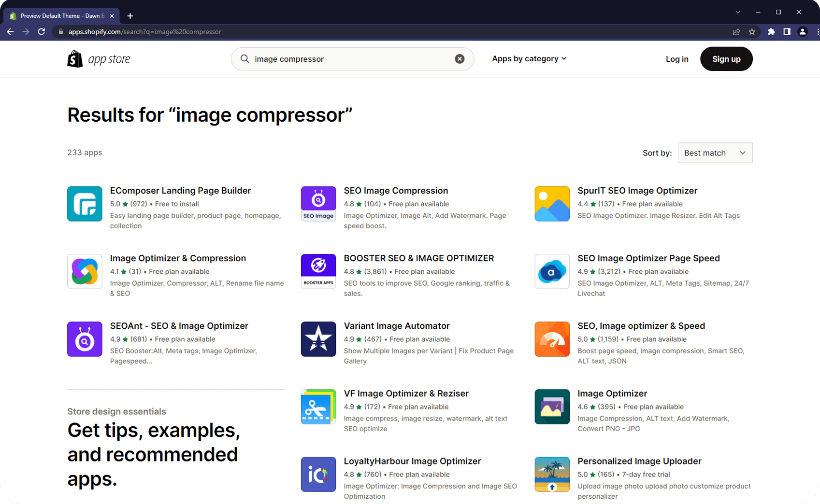Click the browser address bar URL
Screen dimensions: 820x504
pos(145,32)
